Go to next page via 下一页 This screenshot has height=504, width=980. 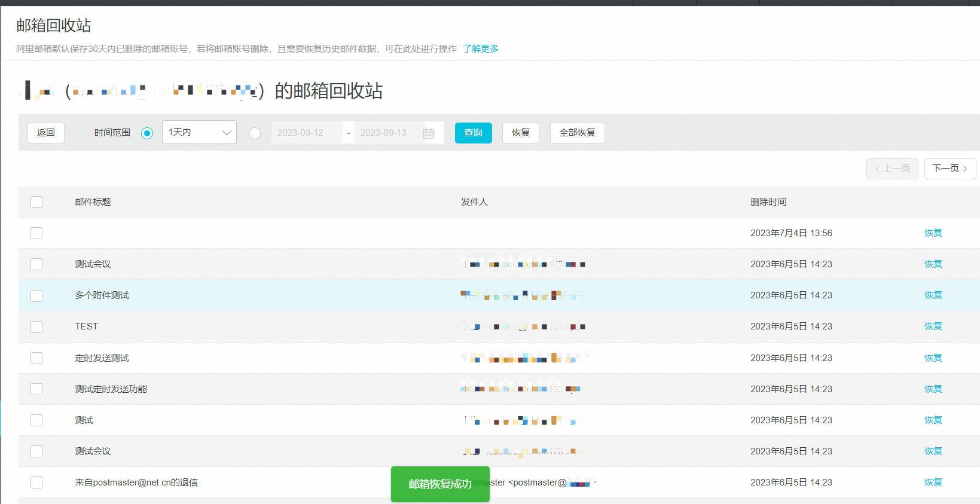950,169
